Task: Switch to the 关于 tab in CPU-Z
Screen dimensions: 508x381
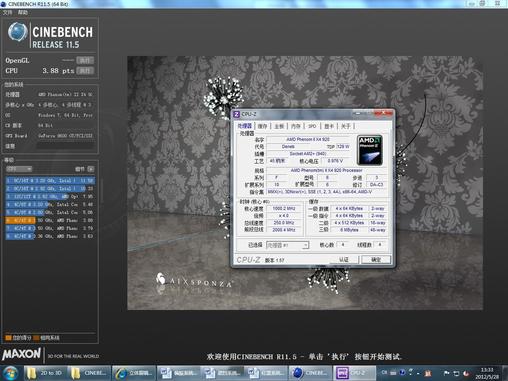Action: (x=346, y=126)
